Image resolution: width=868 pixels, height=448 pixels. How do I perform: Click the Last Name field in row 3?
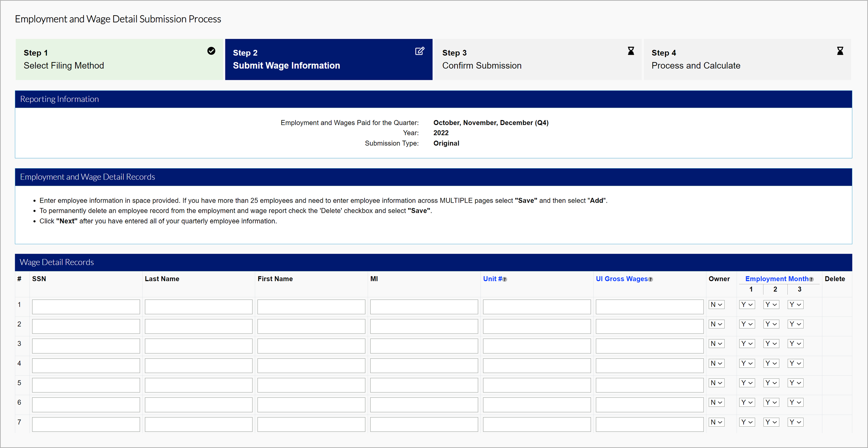199,346
